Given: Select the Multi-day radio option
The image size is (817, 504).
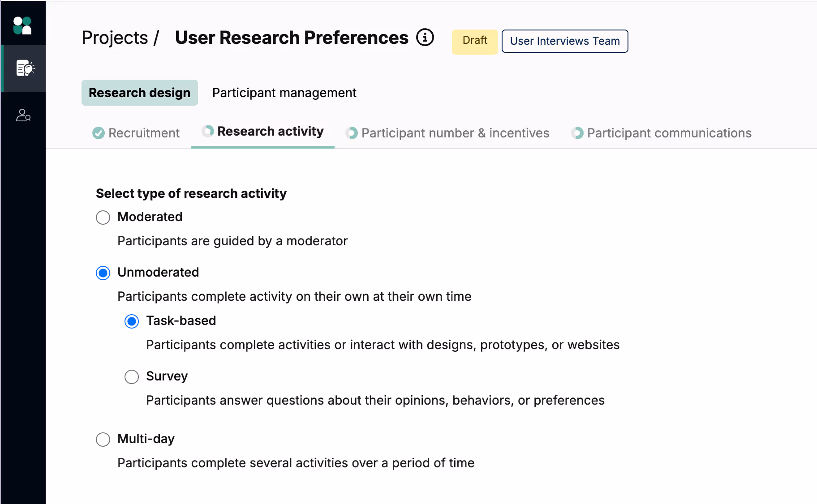Looking at the screenshot, I should [103, 440].
